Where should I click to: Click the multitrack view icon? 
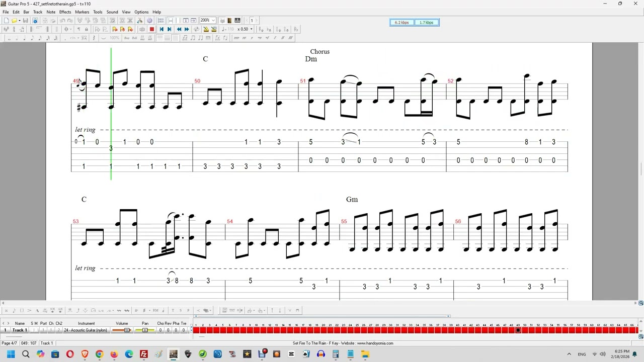coord(160,21)
